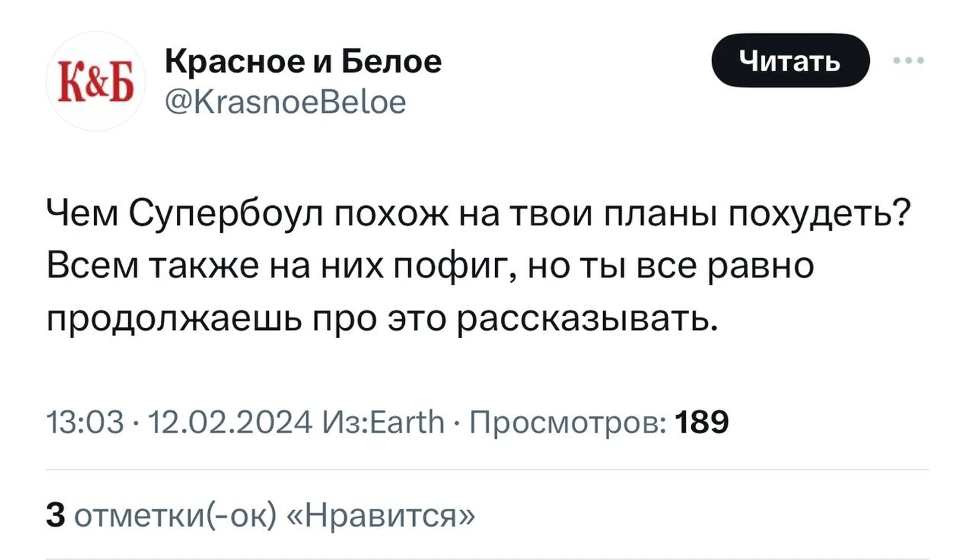Click the tweet's first line ending похудеть?
The width and height of the screenshot is (974, 560).
(478, 215)
